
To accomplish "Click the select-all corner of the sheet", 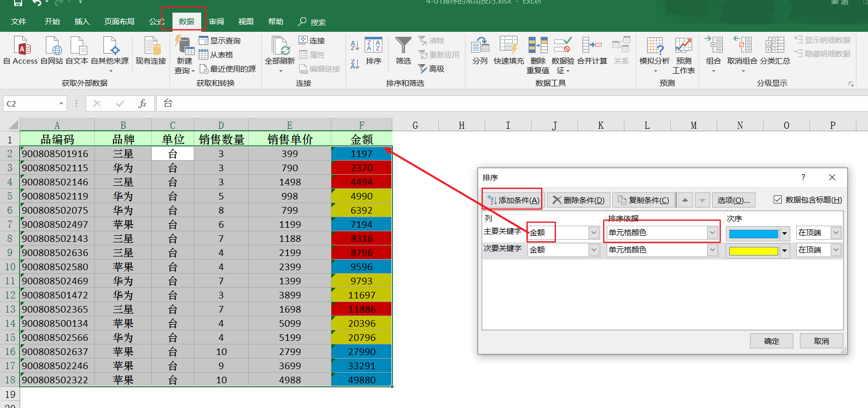I will tap(10, 125).
